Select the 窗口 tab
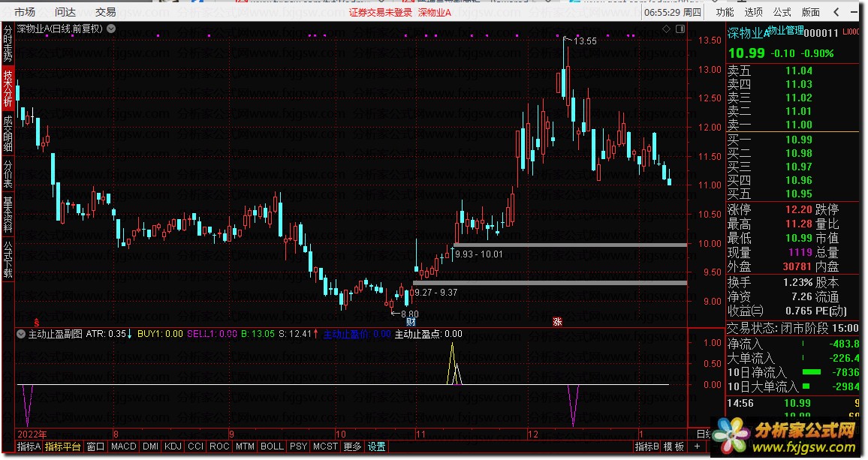868x460 pixels. click(96, 446)
